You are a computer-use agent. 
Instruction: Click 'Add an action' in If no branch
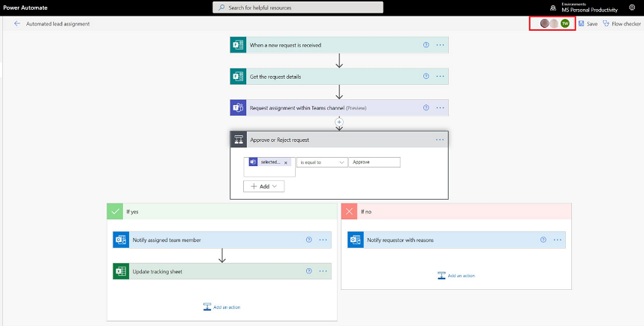(x=456, y=276)
